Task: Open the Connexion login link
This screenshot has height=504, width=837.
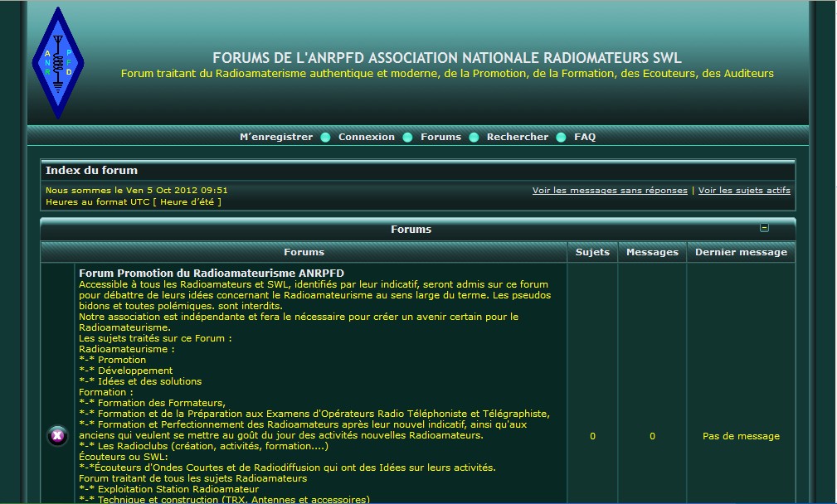Action: tap(367, 137)
